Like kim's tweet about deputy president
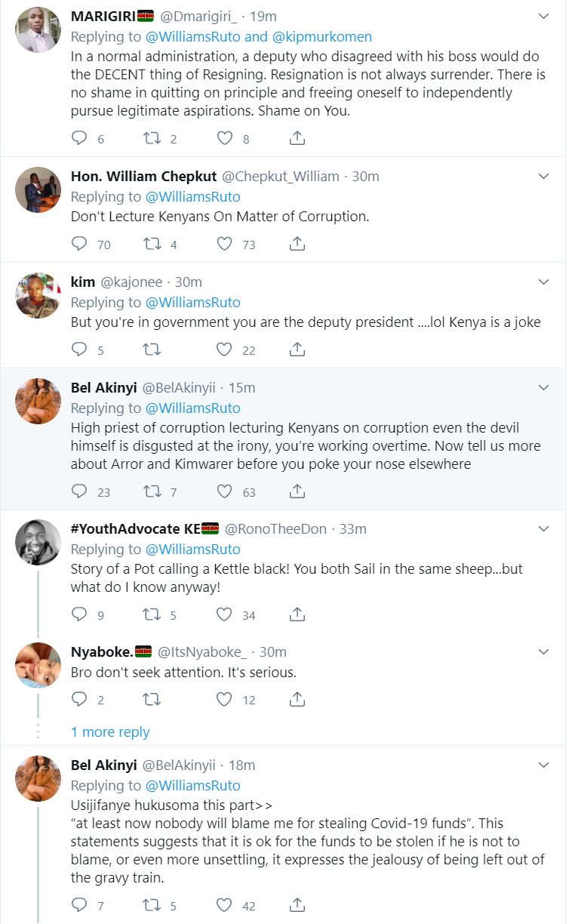572x924 pixels. [x=224, y=350]
